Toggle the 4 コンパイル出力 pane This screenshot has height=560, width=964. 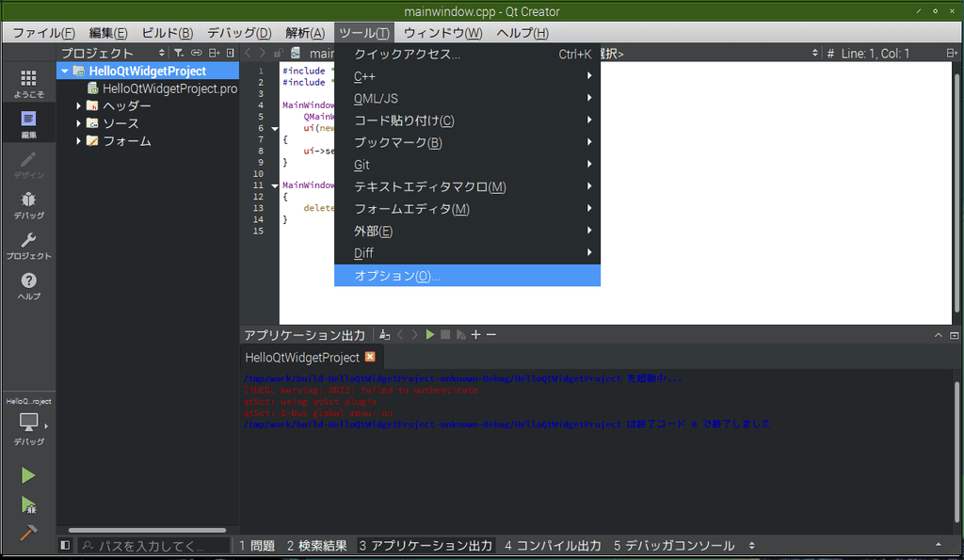pos(554,545)
